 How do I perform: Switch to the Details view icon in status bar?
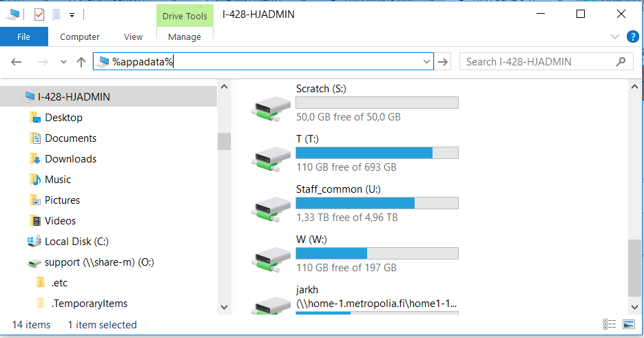point(610,324)
